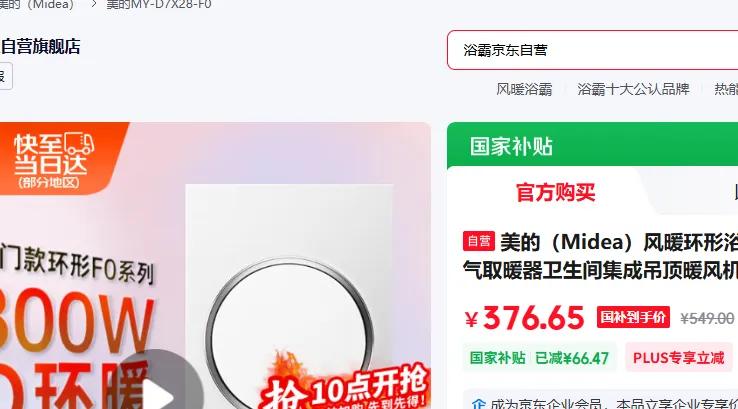Click the blue 企 enterprise member icon
Screen dimensions: 738x409
click(478, 404)
